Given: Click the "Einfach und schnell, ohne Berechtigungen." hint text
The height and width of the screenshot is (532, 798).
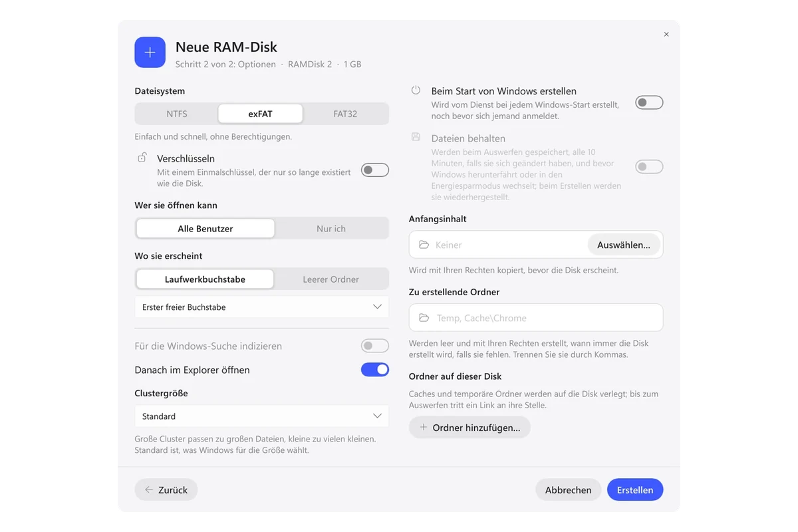Looking at the screenshot, I should 213,137.
